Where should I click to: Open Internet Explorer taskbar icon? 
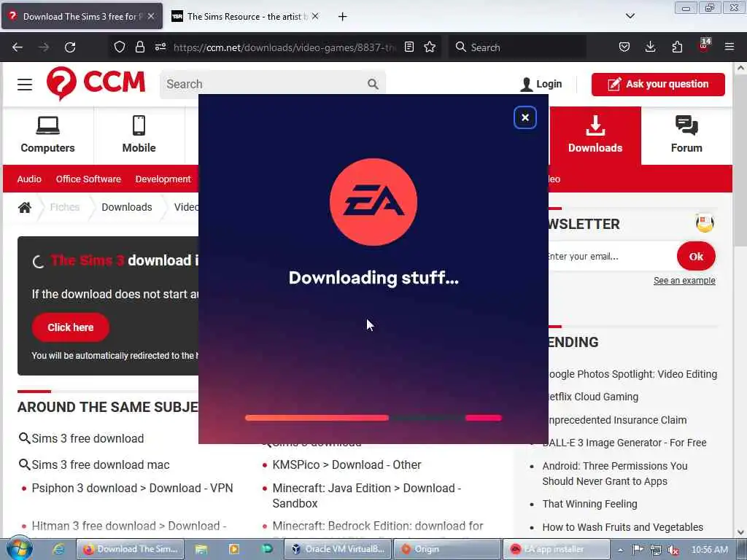pyautogui.click(x=58, y=549)
